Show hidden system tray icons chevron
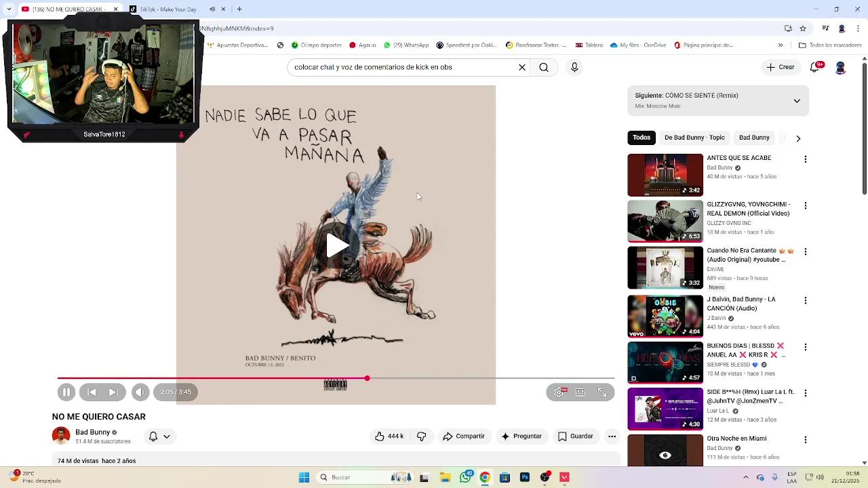The width and height of the screenshot is (868, 488). tap(745, 477)
